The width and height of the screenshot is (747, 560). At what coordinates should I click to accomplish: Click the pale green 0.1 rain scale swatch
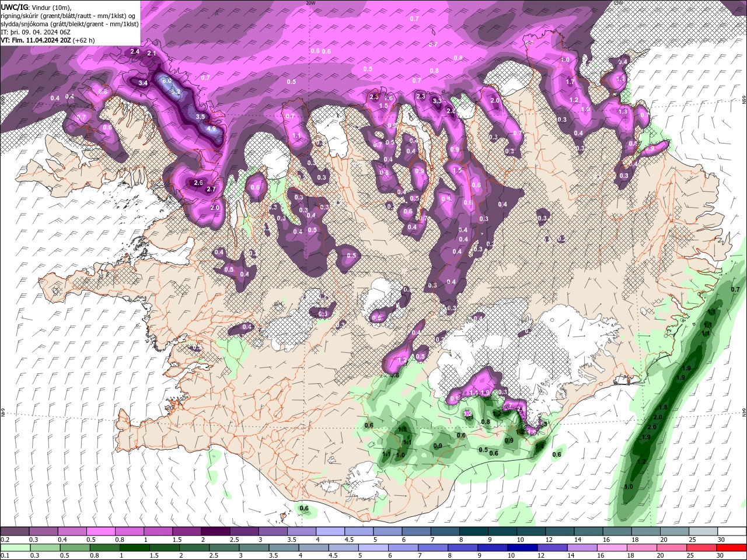coord(15,548)
